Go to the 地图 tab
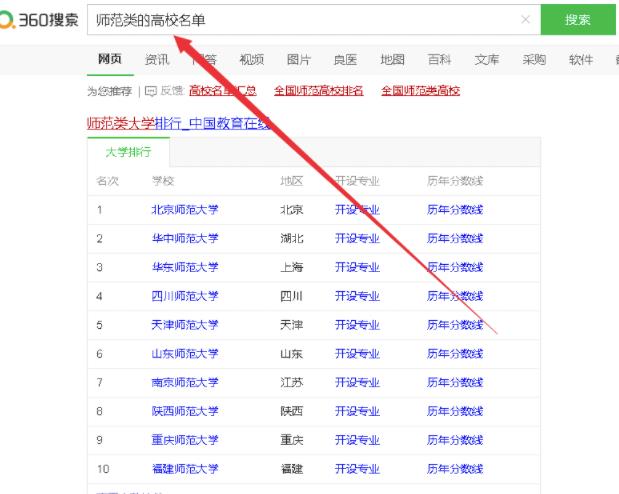The image size is (619, 494). tap(392, 60)
